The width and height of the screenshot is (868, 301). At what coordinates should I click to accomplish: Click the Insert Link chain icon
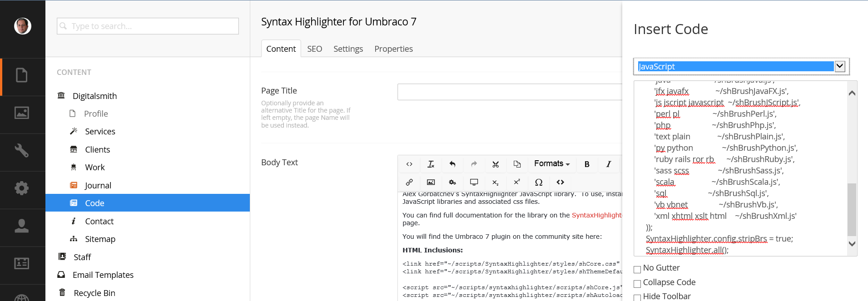point(409,182)
